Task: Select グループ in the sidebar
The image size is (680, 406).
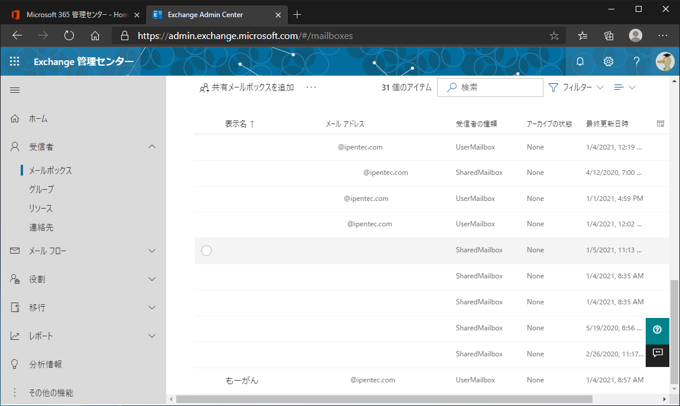Action: point(42,189)
